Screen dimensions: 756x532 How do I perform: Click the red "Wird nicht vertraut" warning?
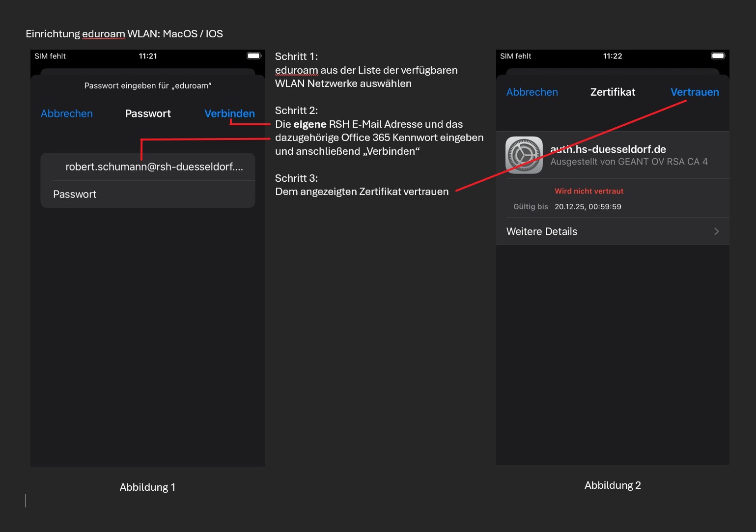(x=589, y=191)
